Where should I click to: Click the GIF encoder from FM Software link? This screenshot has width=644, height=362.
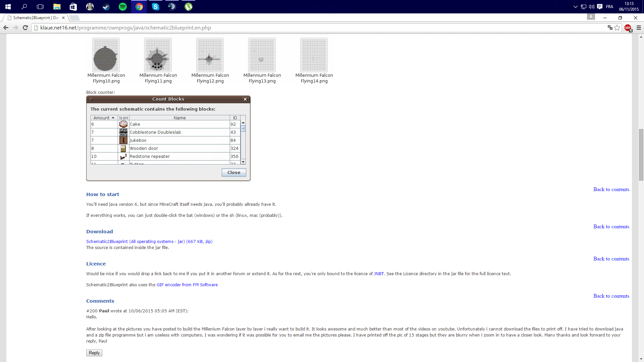[187, 285]
